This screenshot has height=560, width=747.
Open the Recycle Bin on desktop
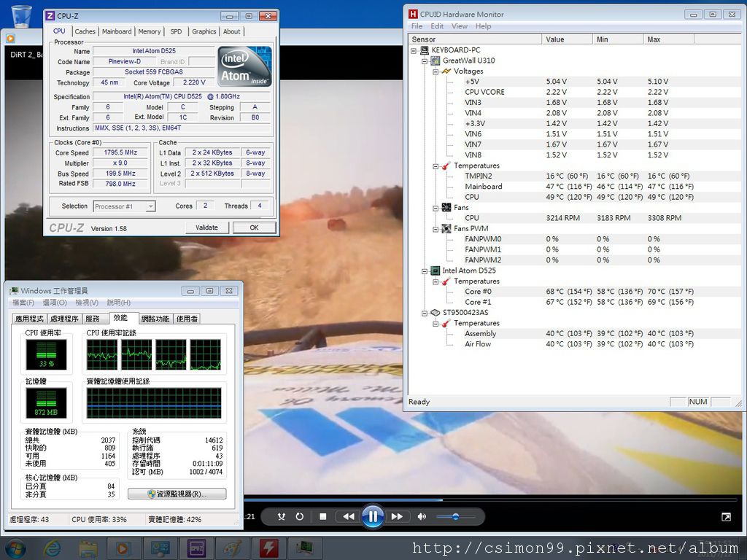pyautogui.click(x=22, y=15)
